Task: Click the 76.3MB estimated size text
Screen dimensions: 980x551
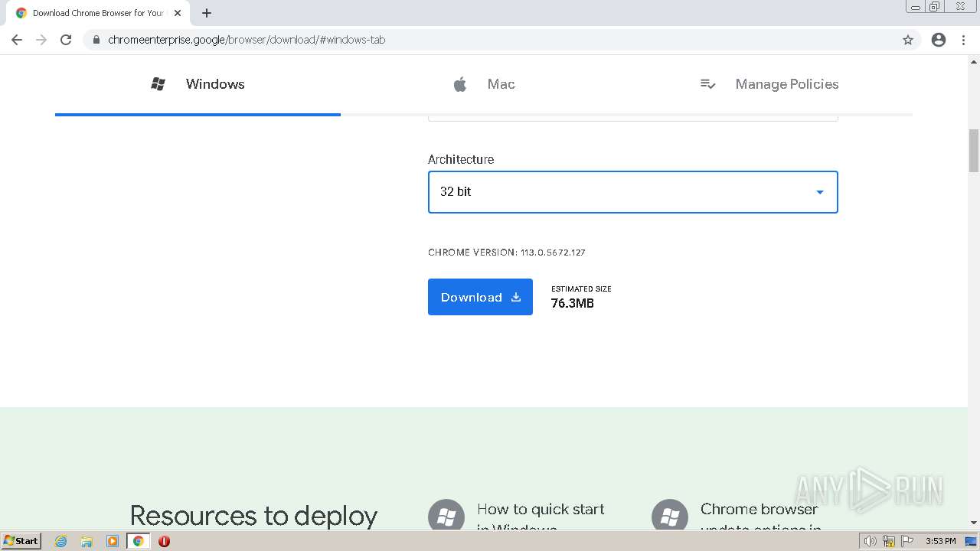Action: [x=573, y=304]
